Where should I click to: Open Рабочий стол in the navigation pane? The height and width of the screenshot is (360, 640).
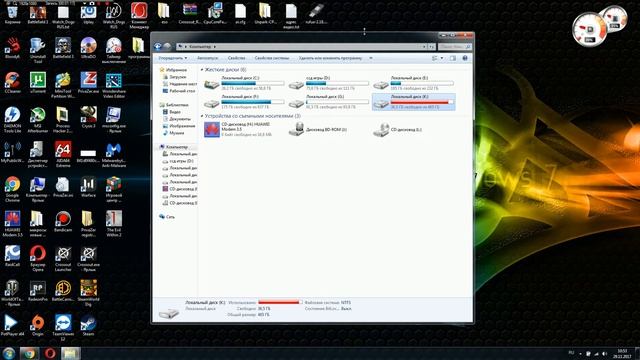pos(179,91)
